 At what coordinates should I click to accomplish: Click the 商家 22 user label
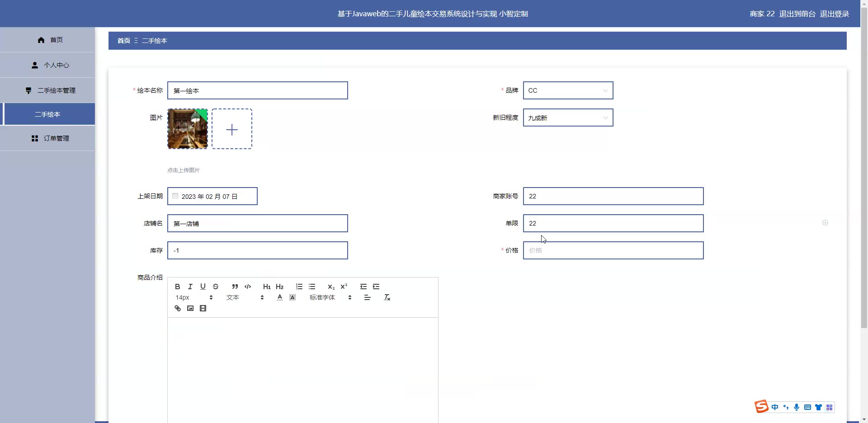click(x=762, y=14)
